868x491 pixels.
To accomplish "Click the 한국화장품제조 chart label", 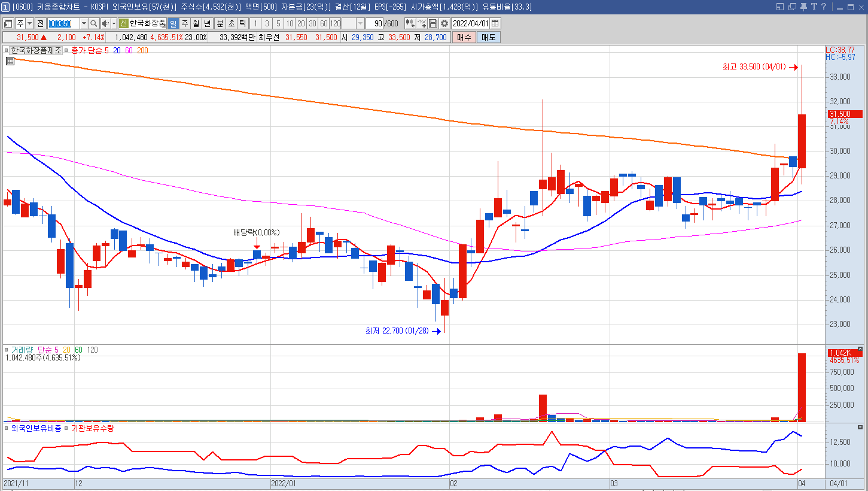I will pyautogui.click(x=36, y=50).
